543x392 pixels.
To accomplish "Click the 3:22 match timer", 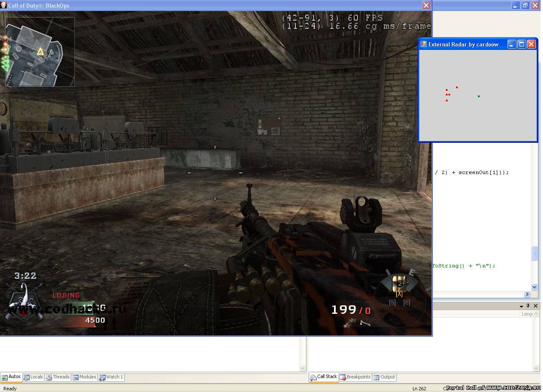I will pyautogui.click(x=25, y=276).
